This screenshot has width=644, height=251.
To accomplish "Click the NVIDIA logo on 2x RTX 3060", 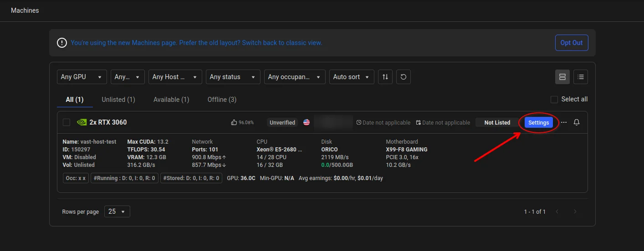I will click(82, 122).
